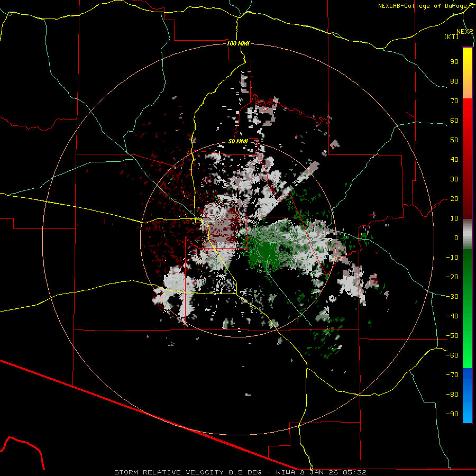Click the blue segment at color bar bottom
The height and width of the screenshot is (476, 476).
point(467,396)
